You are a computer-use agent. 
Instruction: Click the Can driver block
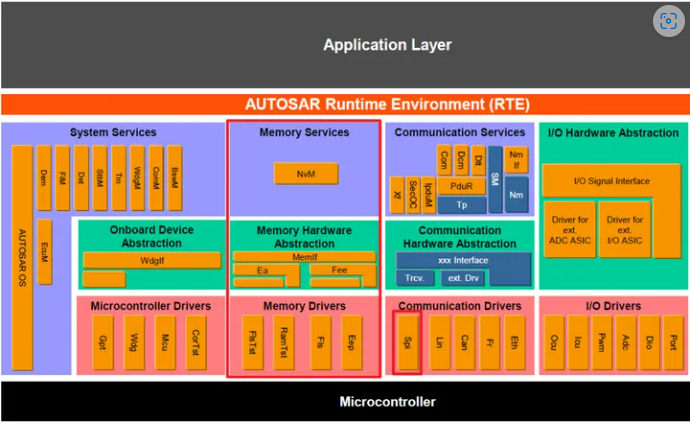click(x=465, y=343)
